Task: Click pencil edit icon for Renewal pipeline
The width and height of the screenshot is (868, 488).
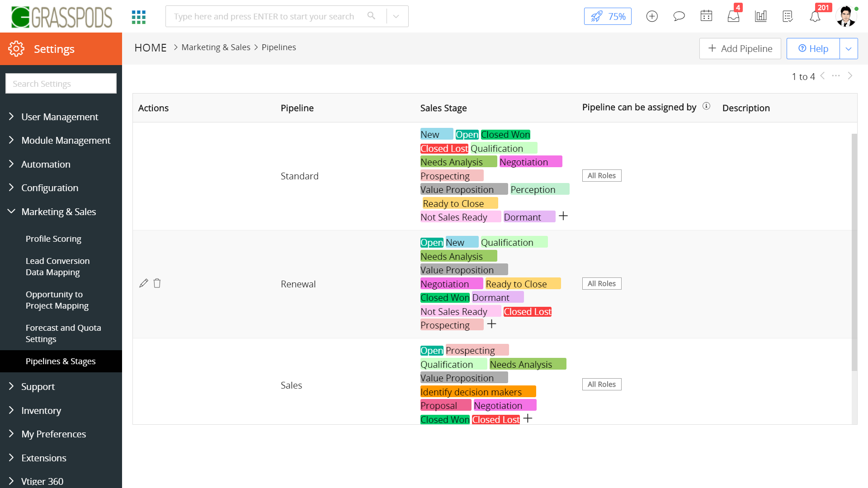Action: pos(144,283)
